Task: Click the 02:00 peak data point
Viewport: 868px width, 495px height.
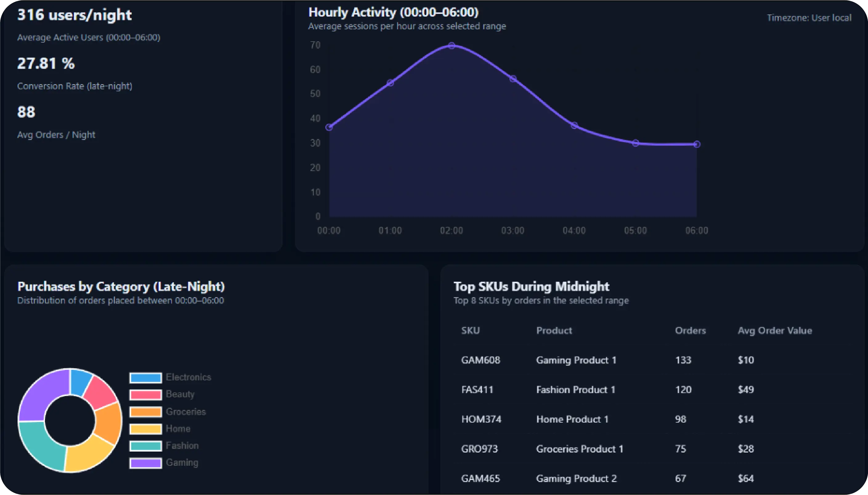Action: tap(452, 46)
